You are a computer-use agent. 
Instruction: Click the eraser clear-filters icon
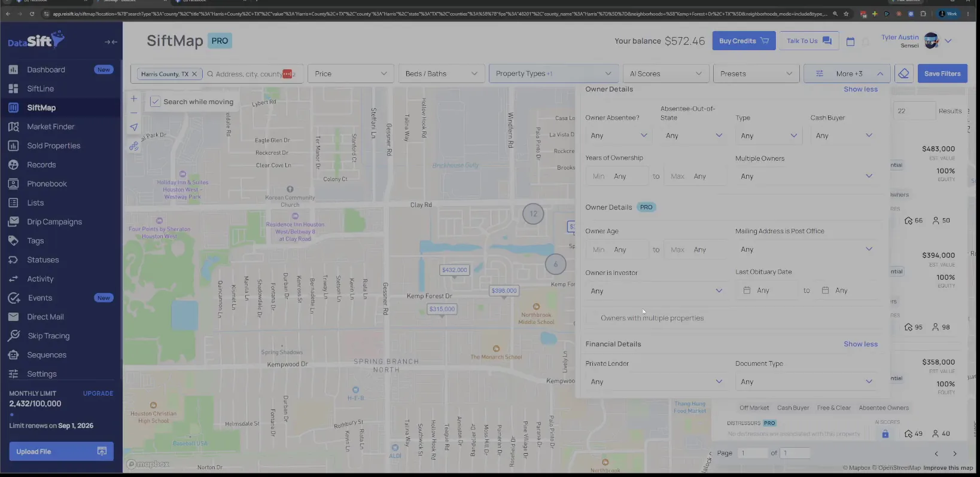[x=904, y=74]
